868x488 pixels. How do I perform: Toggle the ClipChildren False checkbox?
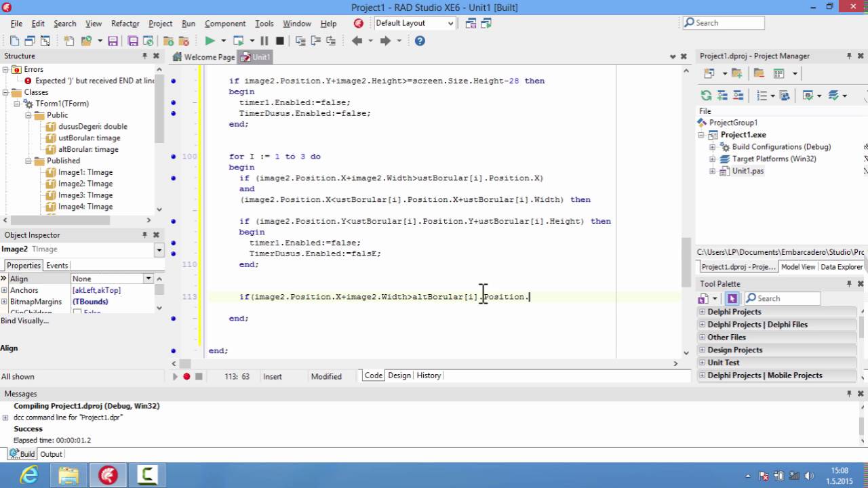tap(77, 312)
